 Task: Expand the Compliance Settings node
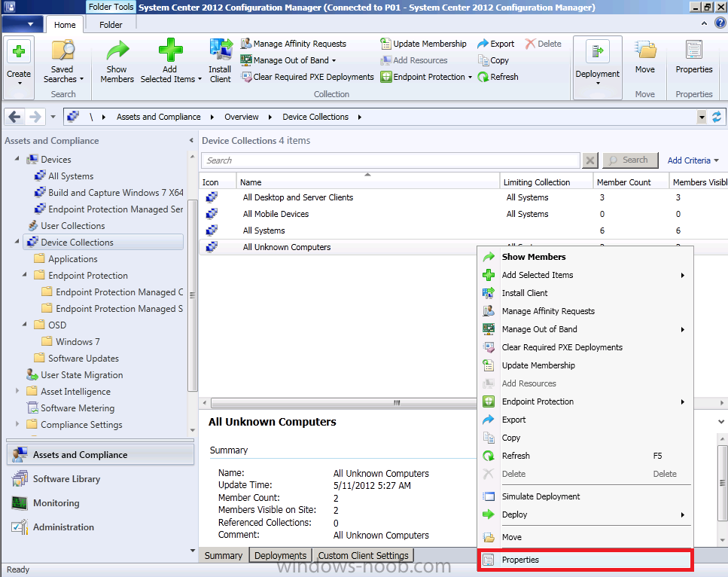17,424
